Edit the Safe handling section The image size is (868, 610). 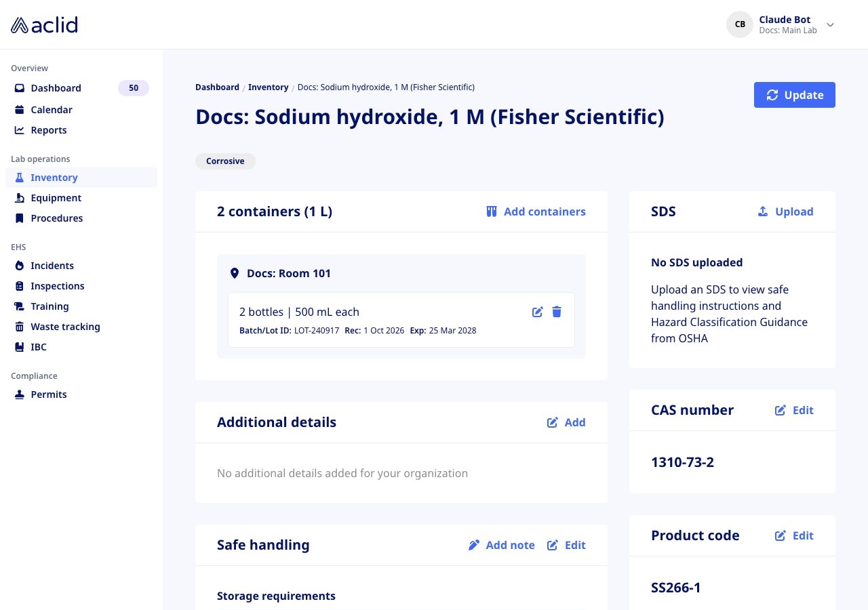[566, 545]
